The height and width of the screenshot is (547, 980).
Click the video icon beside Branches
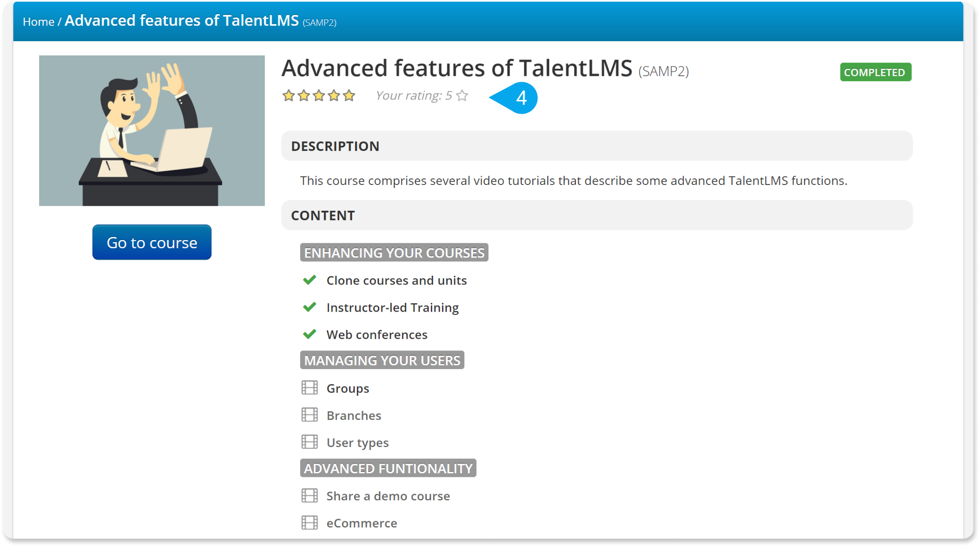click(x=309, y=415)
